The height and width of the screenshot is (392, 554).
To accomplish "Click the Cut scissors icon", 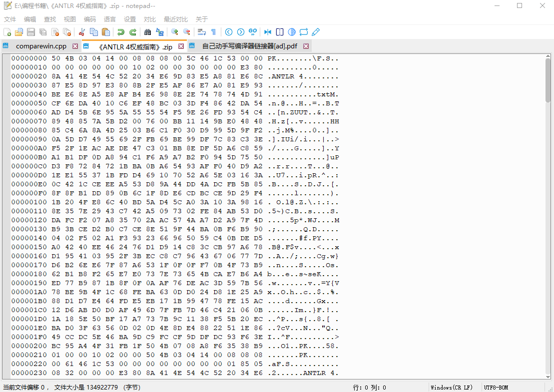I will [x=82, y=32].
